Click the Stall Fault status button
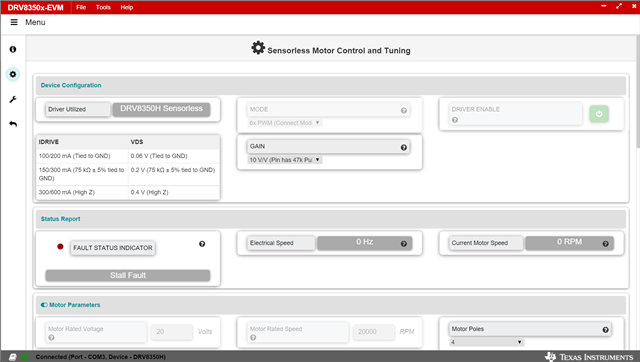The image size is (640, 362). coord(128,275)
